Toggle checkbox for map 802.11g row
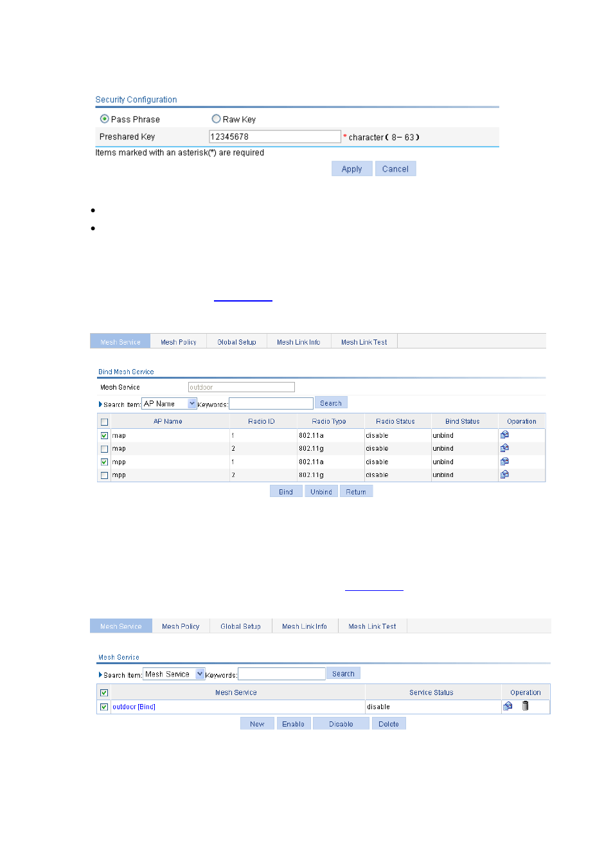 pos(104,449)
